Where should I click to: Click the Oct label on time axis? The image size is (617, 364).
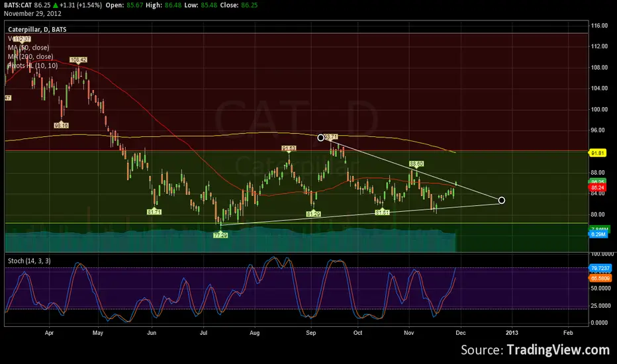[x=357, y=333]
